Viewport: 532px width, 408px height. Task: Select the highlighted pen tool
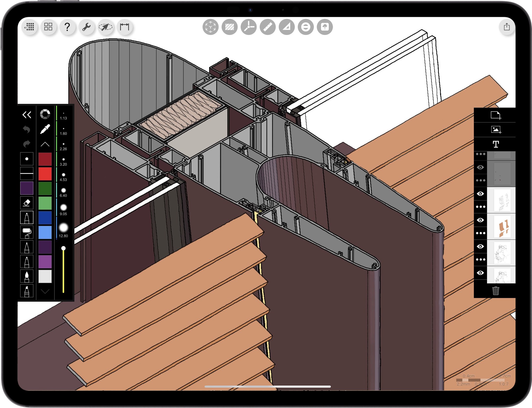[x=27, y=218]
